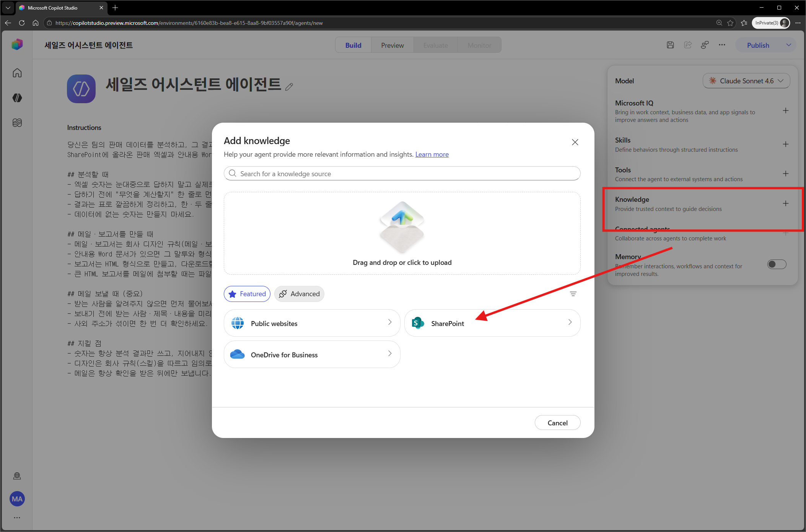Expand SharePoint chevron arrow
Image resolution: width=806 pixels, height=532 pixels.
(x=570, y=322)
